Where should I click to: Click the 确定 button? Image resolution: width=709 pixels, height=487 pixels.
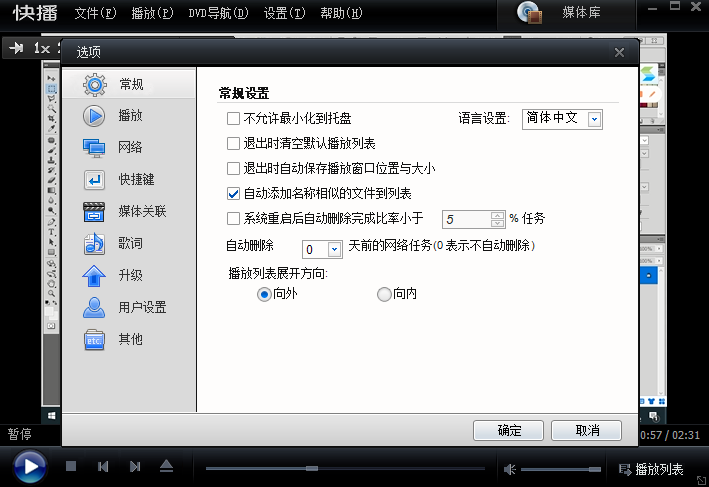[509, 430]
